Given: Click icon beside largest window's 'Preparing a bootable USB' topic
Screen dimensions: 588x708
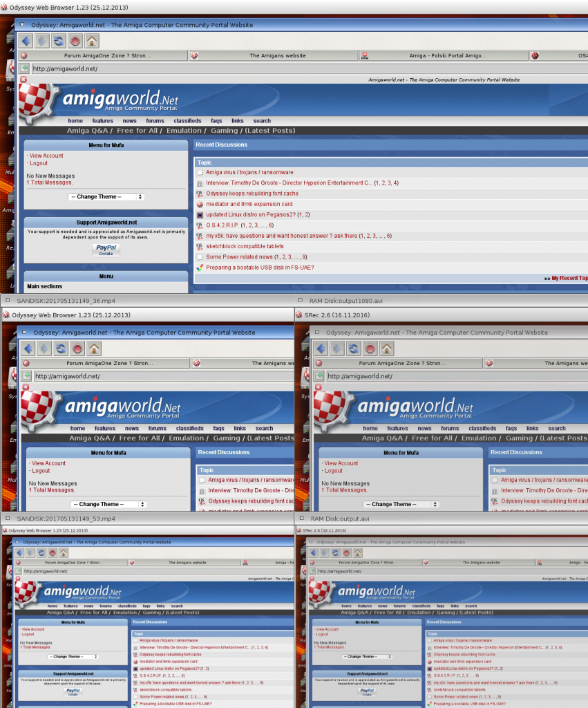Looking at the screenshot, I should (200, 268).
